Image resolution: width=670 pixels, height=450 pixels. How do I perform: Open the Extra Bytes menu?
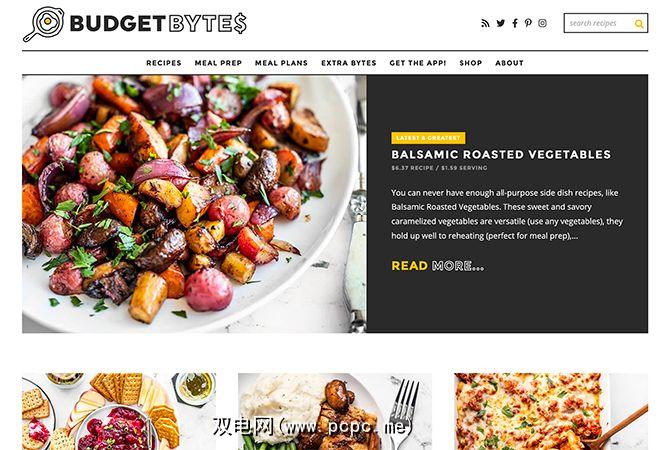coord(349,63)
